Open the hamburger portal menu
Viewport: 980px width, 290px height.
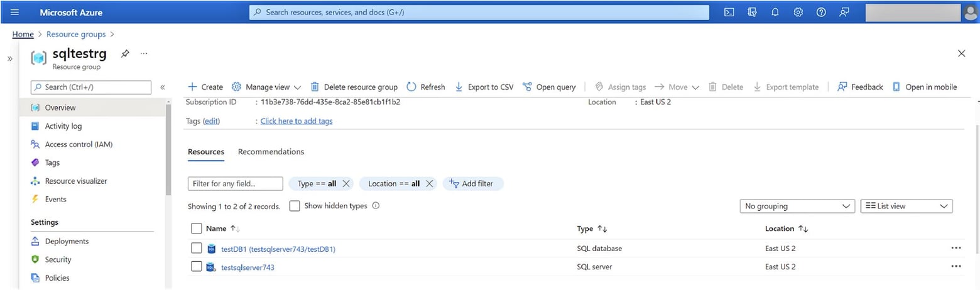(x=15, y=13)
